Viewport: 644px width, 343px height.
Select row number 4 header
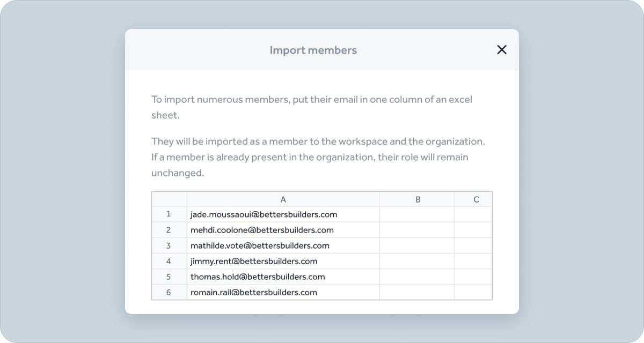pyautogui.click(x=169, y=261)
